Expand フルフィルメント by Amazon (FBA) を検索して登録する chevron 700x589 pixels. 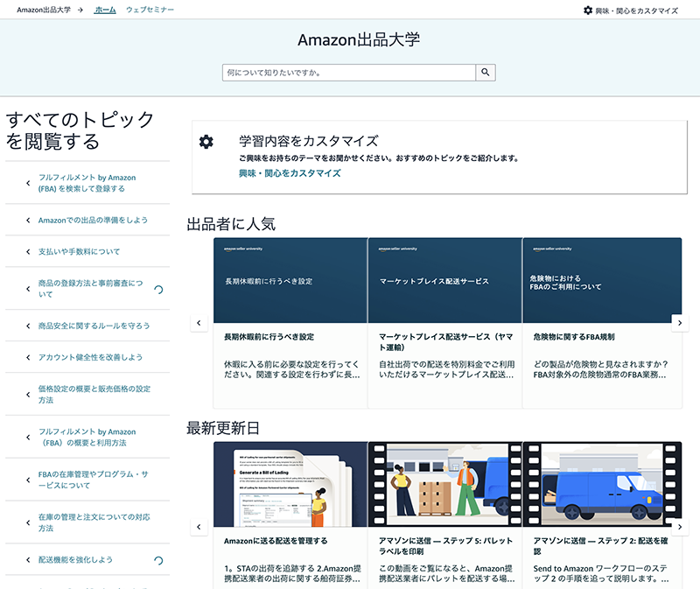point(28,183)
